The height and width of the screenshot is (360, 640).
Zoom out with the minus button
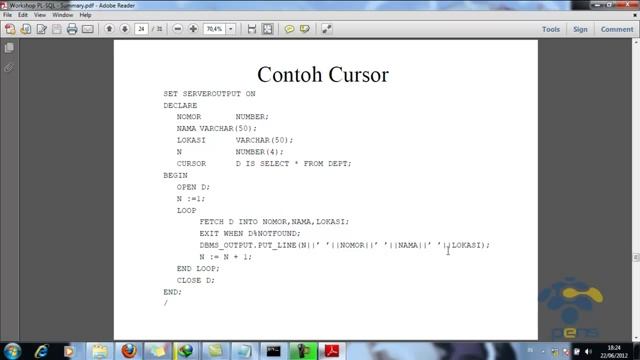tap(177, 29)
